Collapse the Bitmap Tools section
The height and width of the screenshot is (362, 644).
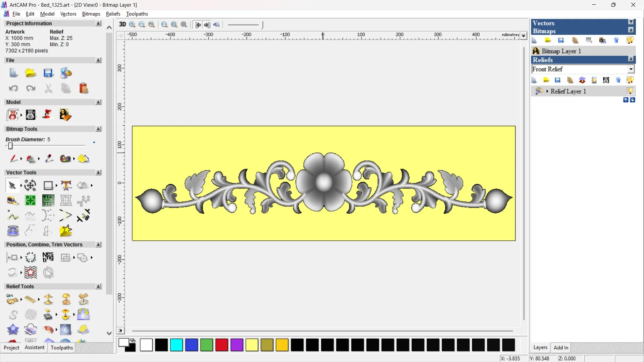(98, 129)
